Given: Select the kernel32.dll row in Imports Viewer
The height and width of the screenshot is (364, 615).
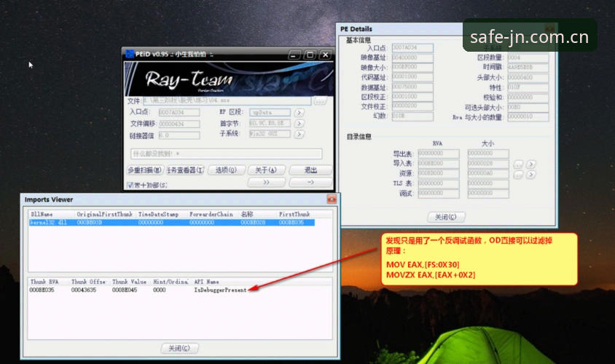Looking at the screenshot, I should tap(172, 223).
